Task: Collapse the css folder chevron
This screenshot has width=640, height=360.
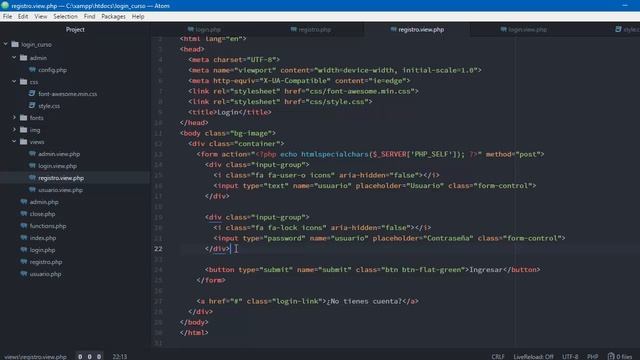Action: (14, 82)
